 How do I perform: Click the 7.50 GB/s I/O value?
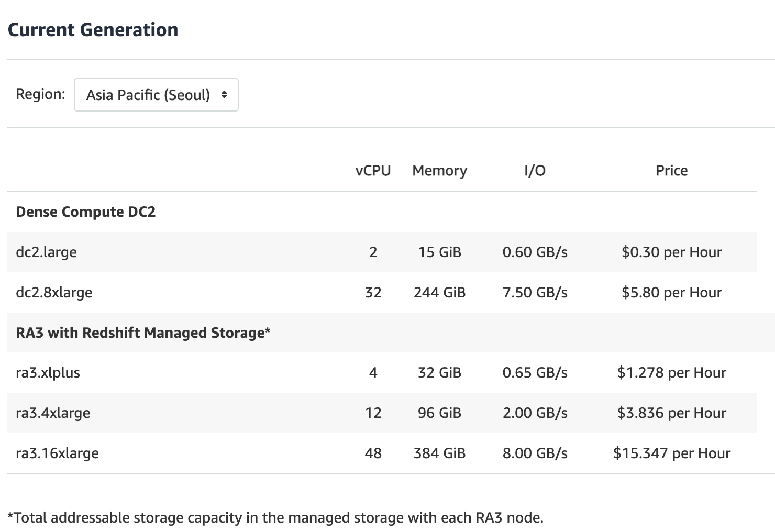coord(535,293)
